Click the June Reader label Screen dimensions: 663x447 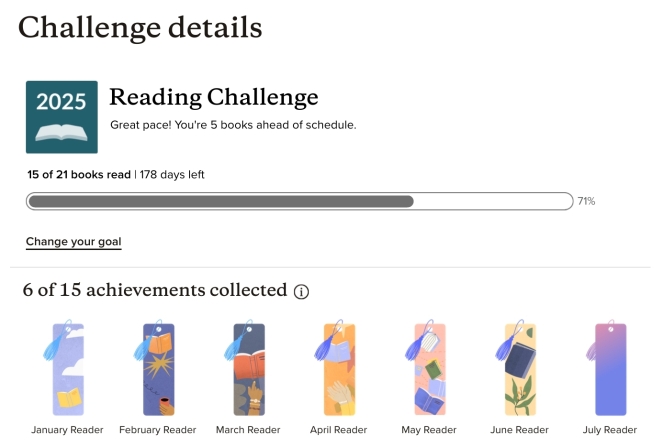518,430
